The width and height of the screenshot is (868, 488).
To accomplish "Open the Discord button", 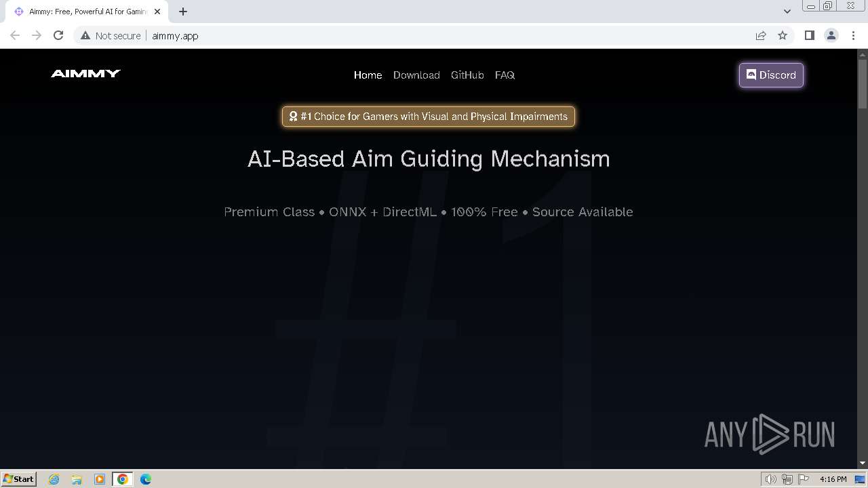I will coord(771,75).
